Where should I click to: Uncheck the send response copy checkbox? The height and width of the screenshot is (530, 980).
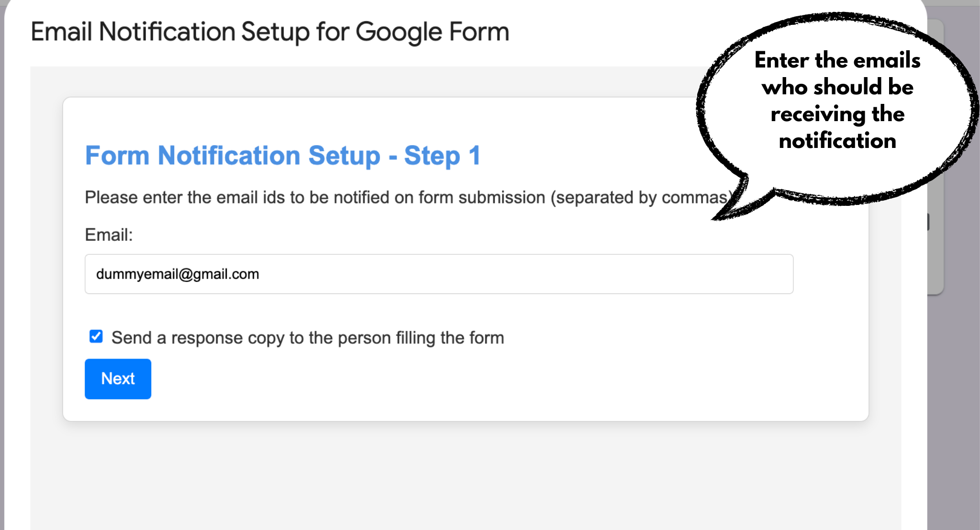[96, 337]
